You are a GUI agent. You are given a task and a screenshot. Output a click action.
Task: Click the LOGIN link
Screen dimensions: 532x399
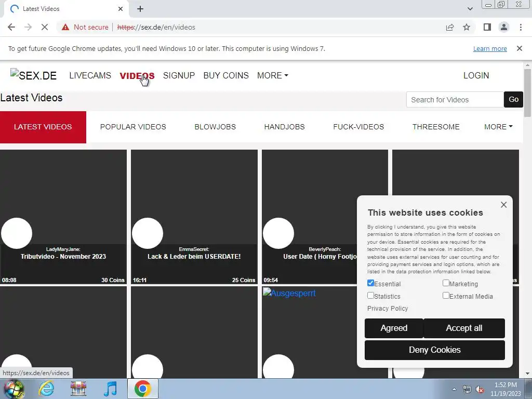476,75
